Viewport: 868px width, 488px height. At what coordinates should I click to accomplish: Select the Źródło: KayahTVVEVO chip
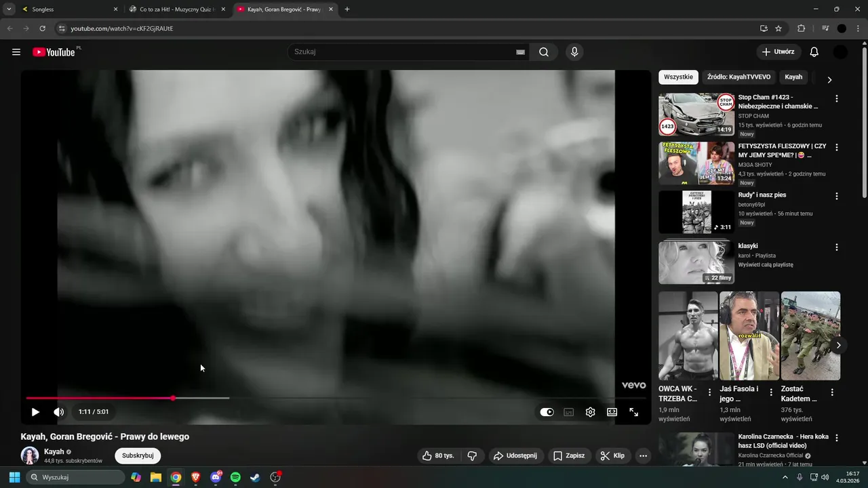[x=738, y=77]
